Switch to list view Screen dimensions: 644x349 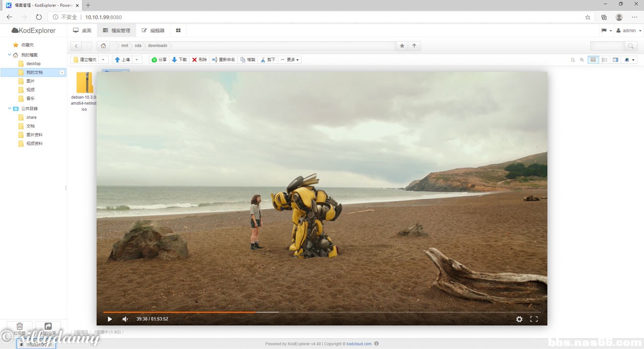(x=604, y=59)
